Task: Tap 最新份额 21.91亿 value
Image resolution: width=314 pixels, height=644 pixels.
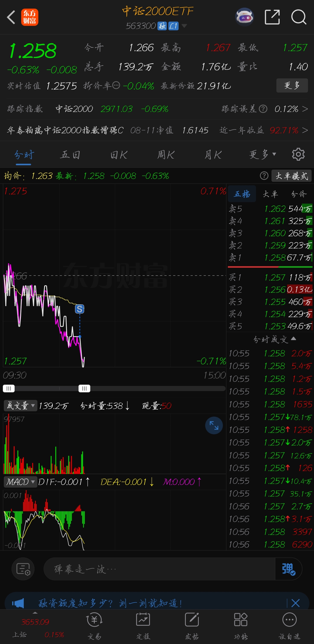Action: 214,86
